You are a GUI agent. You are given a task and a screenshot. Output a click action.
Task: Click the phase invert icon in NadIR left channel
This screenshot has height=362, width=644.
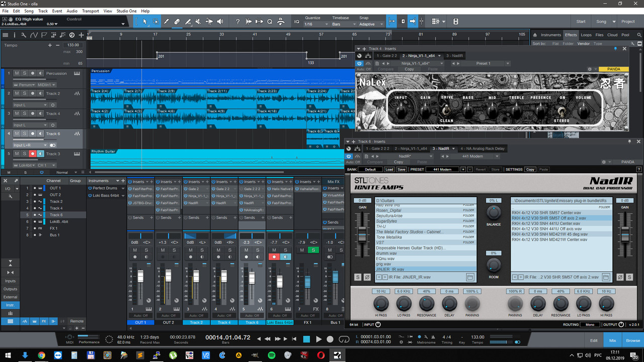[x=367, y=277]
